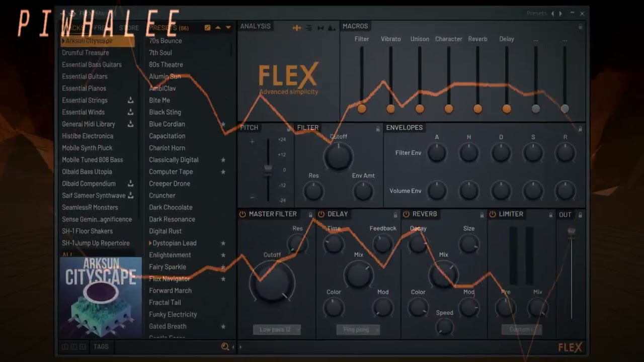This screenshot has width=644, height=362.
Task: Click the random preset dice icon
Action: pyautogui.click(x=207, y=28)
